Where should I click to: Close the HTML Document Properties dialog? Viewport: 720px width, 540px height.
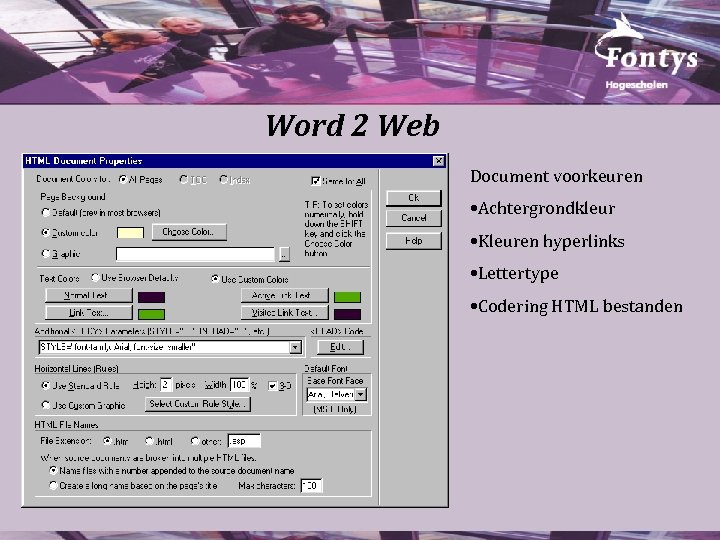pos(439,161)
